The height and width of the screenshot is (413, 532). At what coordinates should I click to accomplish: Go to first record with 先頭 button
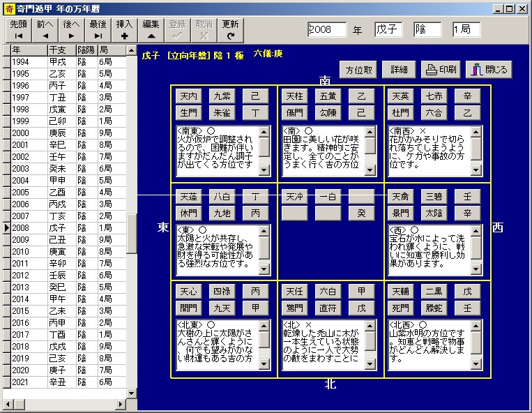(x=19, y=29)
